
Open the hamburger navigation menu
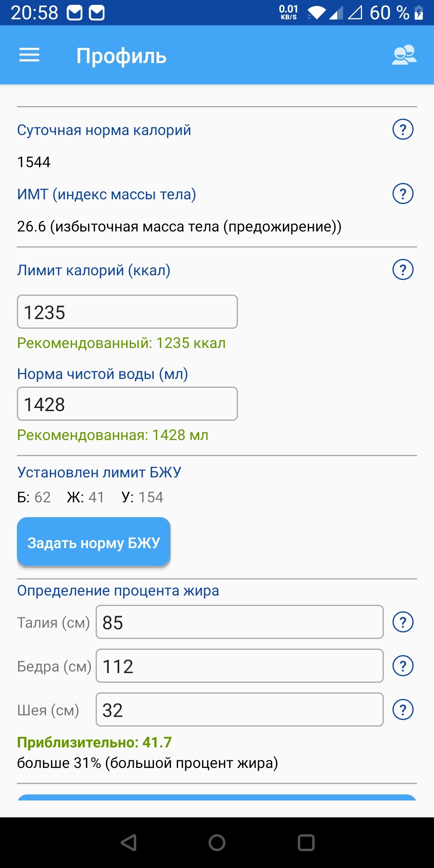29,55
